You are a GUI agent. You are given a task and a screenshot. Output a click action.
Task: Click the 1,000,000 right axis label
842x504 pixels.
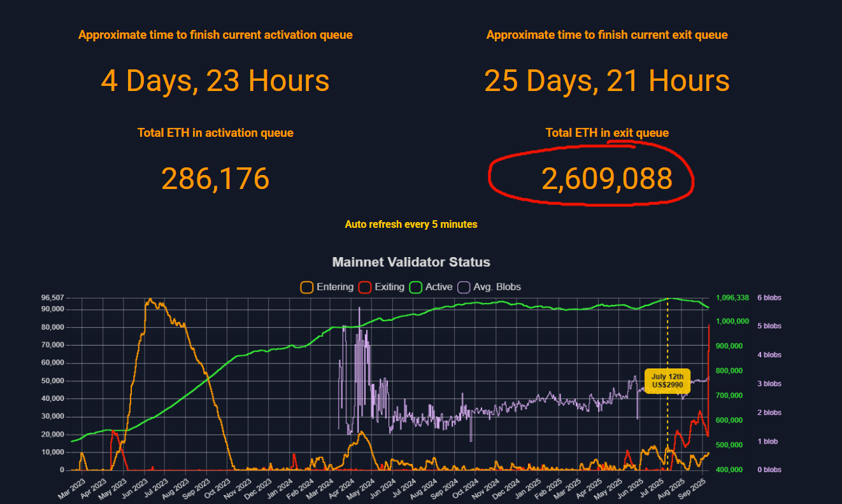(x=733, y=321)
